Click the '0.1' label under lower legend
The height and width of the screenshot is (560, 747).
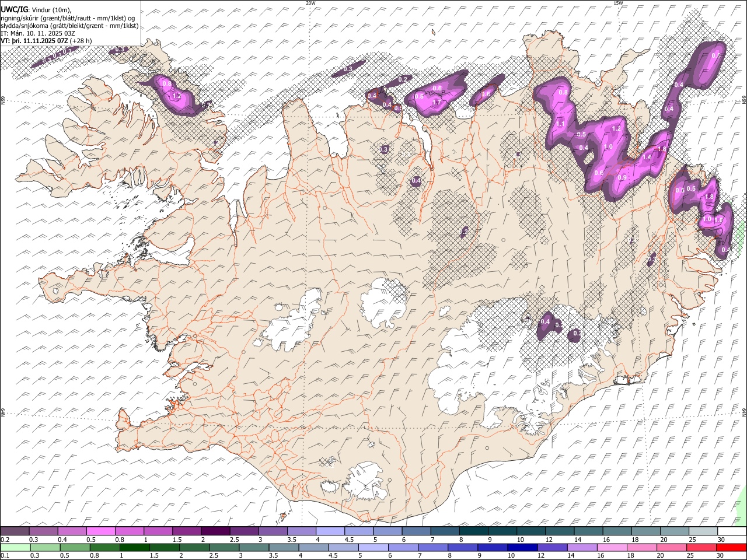4,556
